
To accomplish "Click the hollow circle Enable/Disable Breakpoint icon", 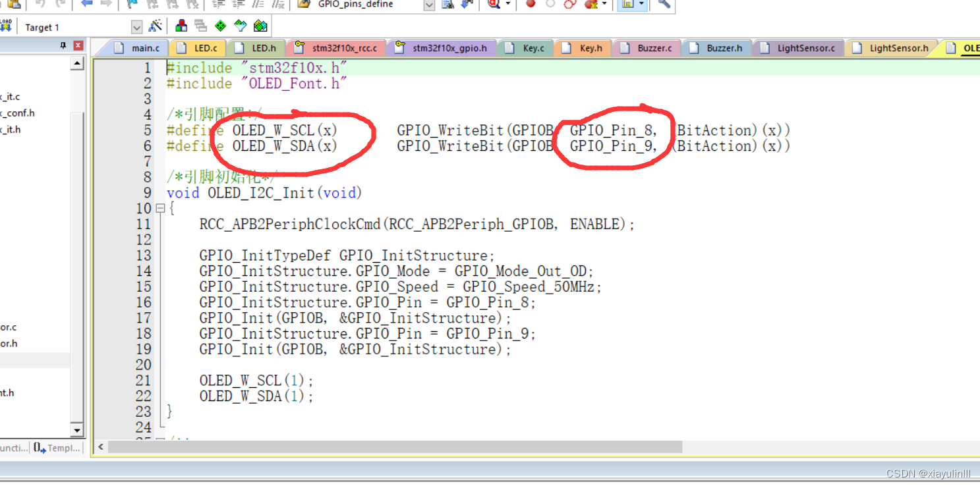I will pos(550,4).
